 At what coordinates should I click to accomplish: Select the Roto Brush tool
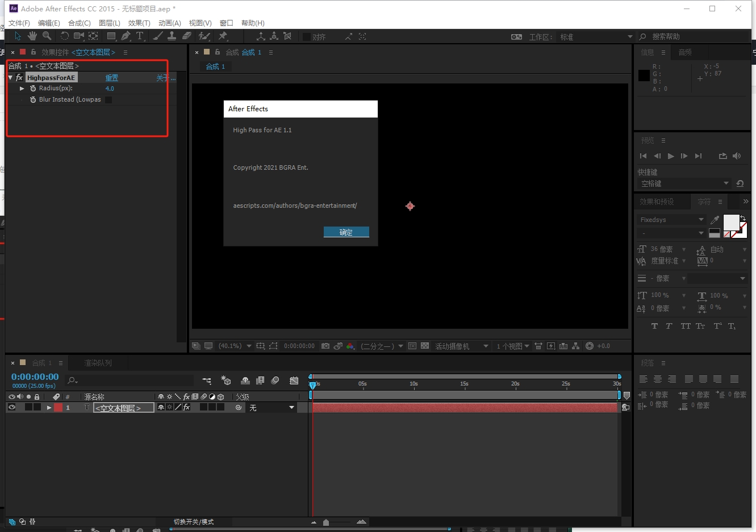[x=204, y=36]
